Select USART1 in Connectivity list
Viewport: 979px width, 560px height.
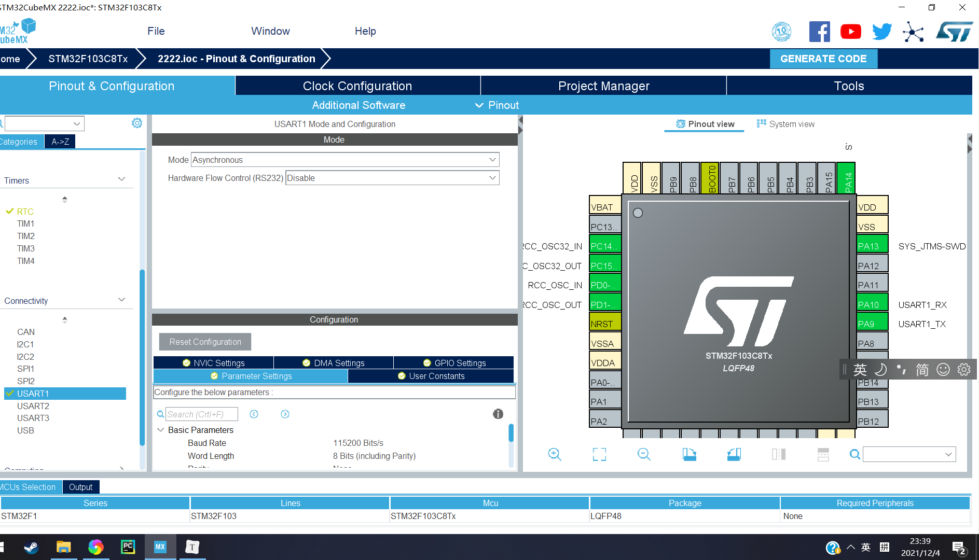tap(65, 394)
